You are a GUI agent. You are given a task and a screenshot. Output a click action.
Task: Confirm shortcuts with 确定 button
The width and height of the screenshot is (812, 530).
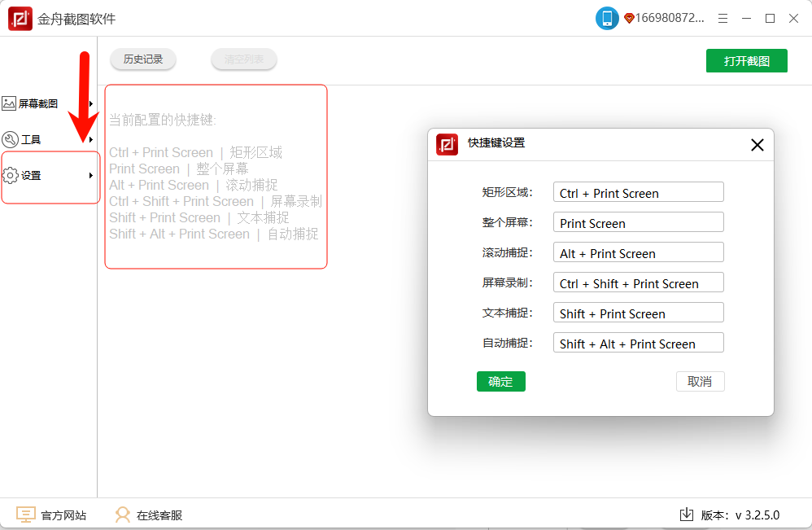[x=500, y=381]
